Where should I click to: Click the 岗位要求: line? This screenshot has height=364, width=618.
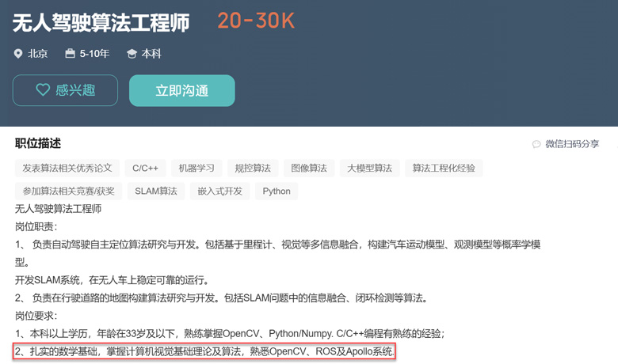[x=36, y=316]
